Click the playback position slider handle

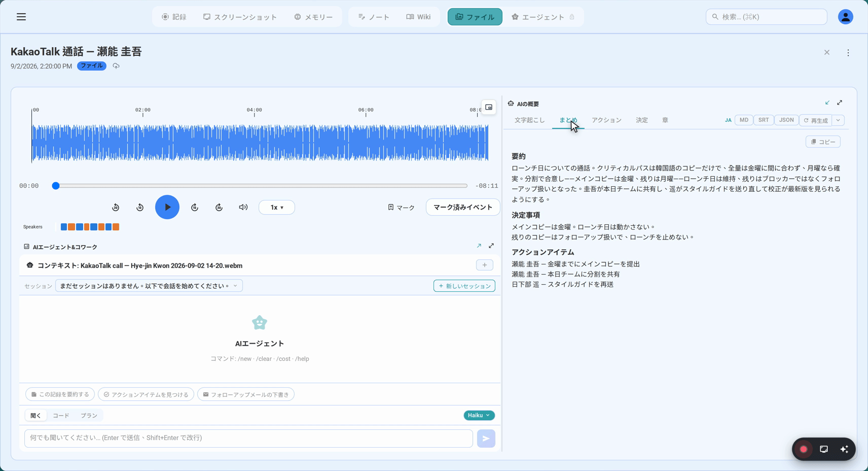[56, 186]
